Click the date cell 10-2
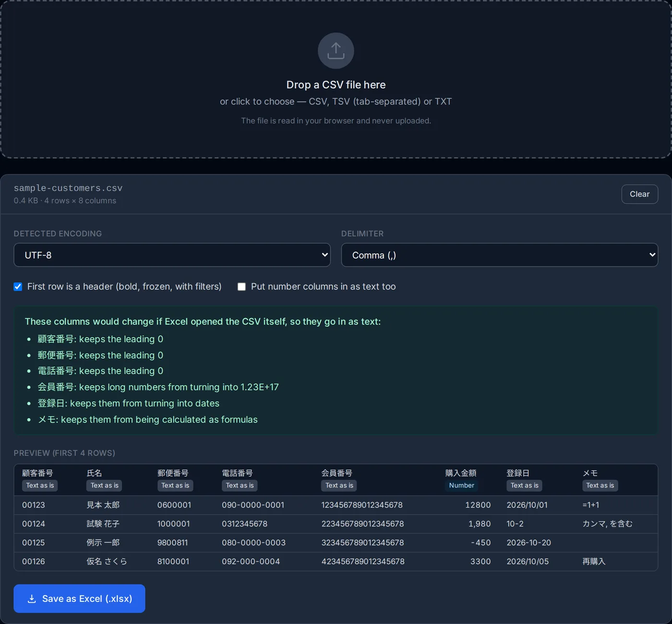Screen dimensions: 672x624 [x=515, y=524]
